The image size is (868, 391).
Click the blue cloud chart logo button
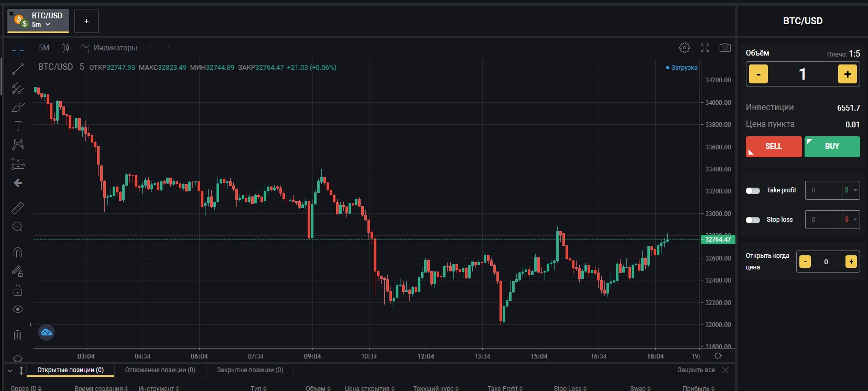46,332
